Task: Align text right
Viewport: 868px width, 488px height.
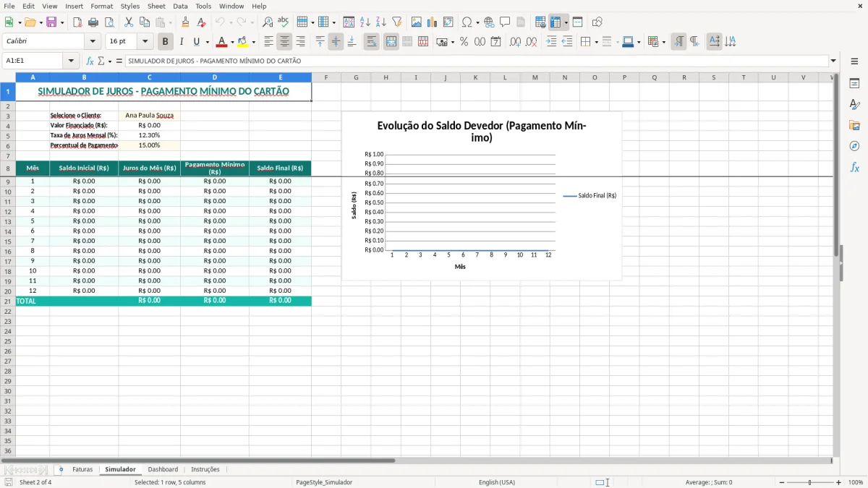Action: click(x=301, y=42)
